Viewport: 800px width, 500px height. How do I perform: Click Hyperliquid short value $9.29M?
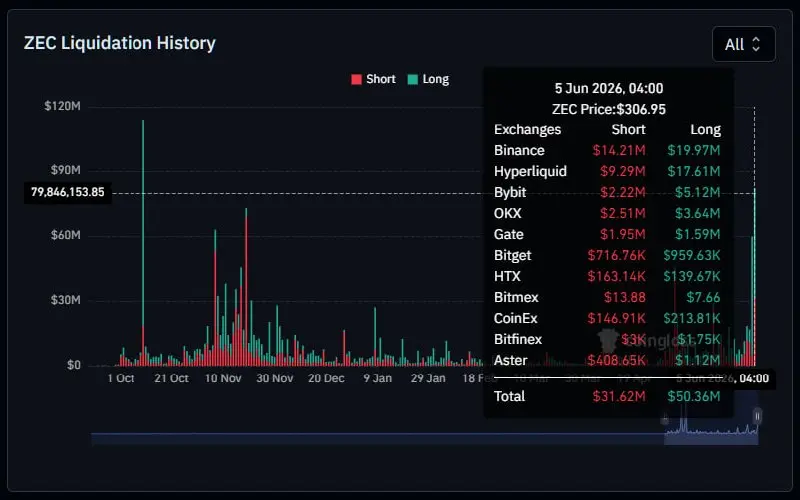pyautogui.click(x=622, y=171)
